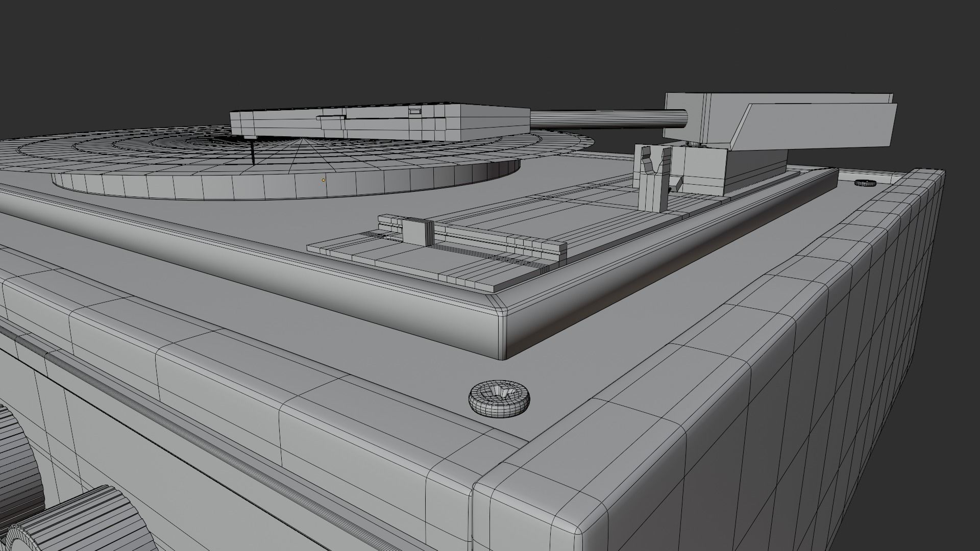This screenshot has height=551, width=980.
Task: Click the thin stylus needle under the cartridge
Action: [x=252, y=151]
